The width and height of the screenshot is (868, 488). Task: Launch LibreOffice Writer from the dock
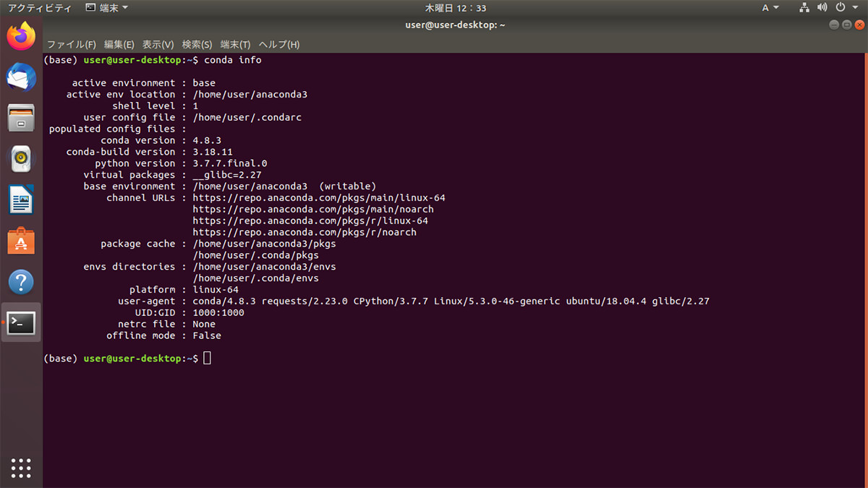pyautogui.click(x=21, y=200)
